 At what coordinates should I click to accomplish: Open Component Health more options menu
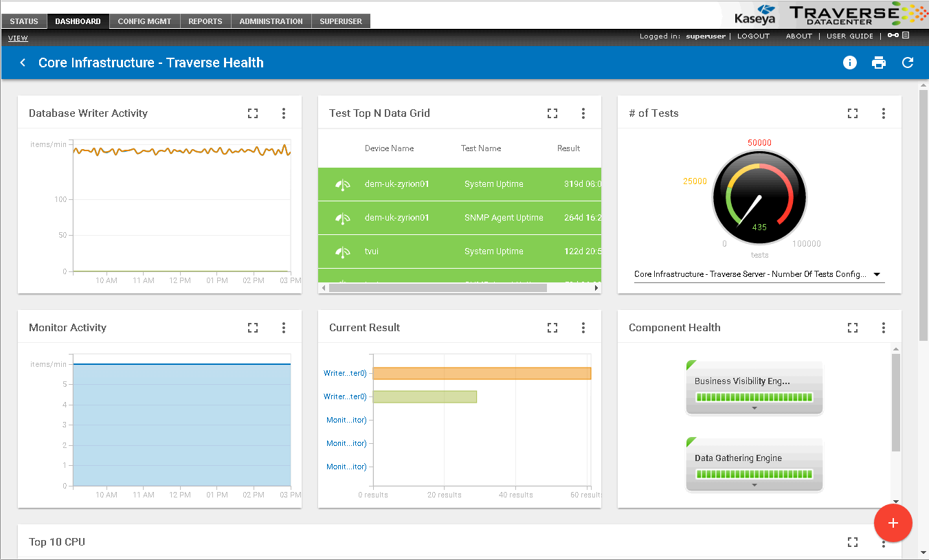coord(884,328)
